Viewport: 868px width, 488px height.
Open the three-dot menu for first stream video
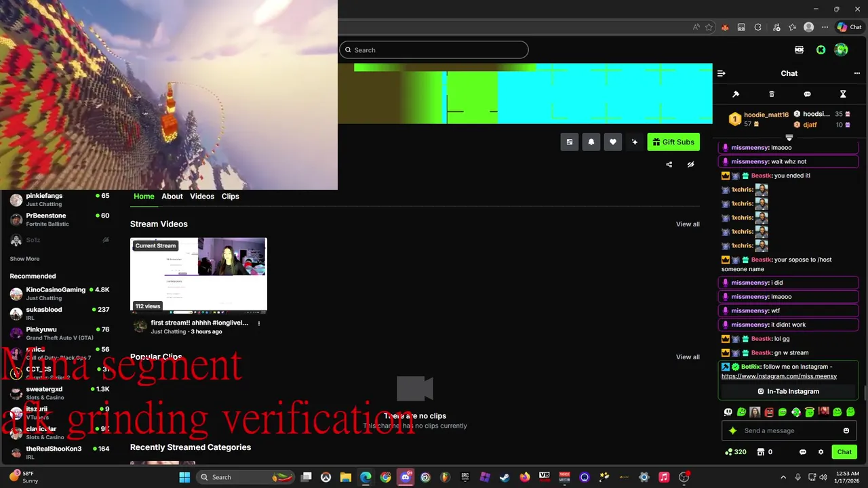(x=258, y=323)
